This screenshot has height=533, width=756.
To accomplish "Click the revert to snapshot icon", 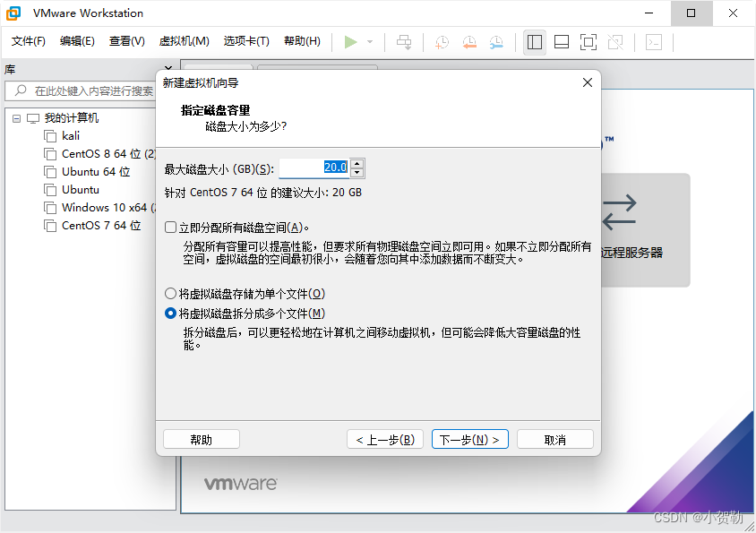I will [x=469, y=42].
